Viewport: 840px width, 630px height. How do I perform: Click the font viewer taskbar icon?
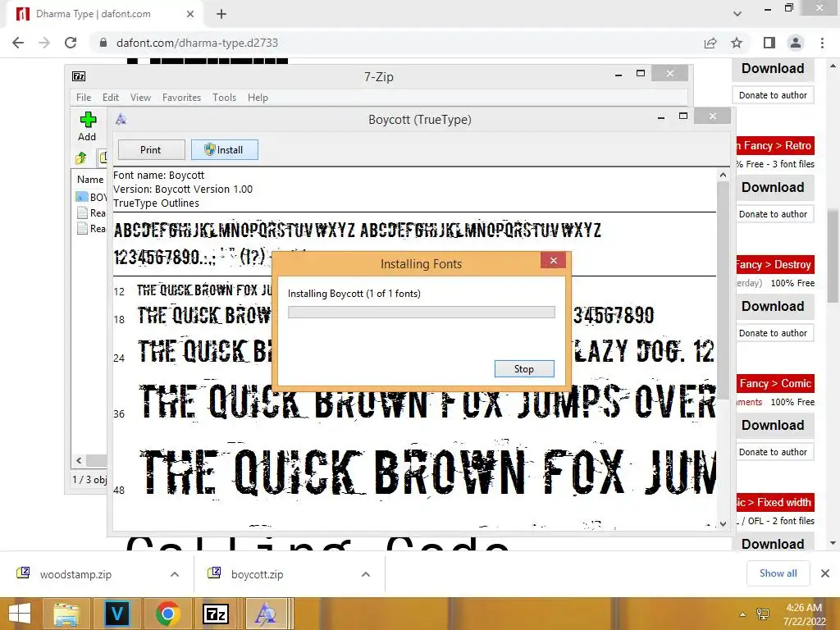[x=266, y=614]
